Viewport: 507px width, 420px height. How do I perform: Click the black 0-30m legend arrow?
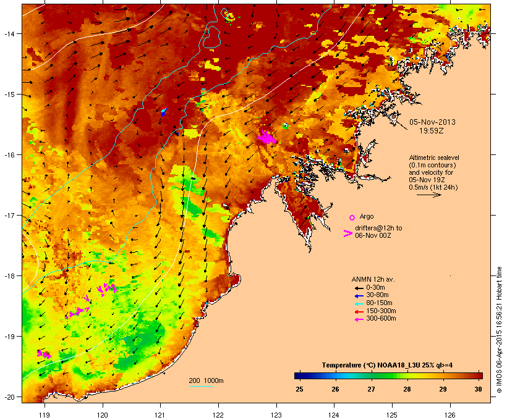359,288
